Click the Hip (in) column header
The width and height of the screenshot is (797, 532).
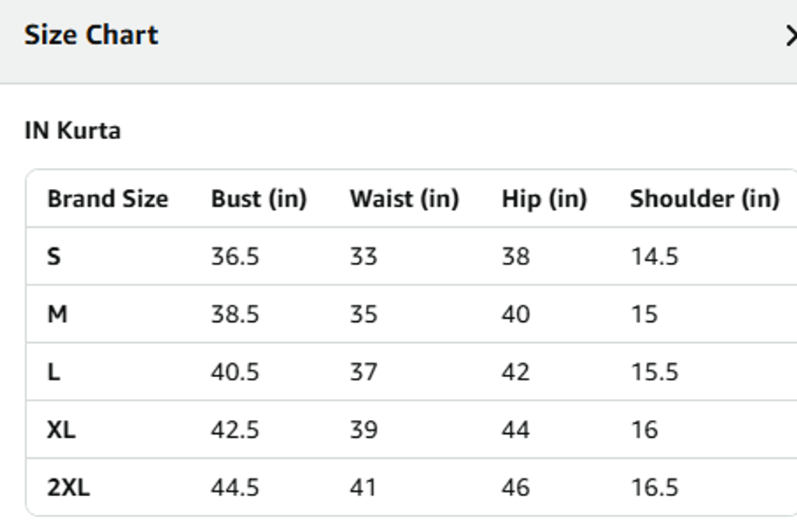click(x=543, y=199)
